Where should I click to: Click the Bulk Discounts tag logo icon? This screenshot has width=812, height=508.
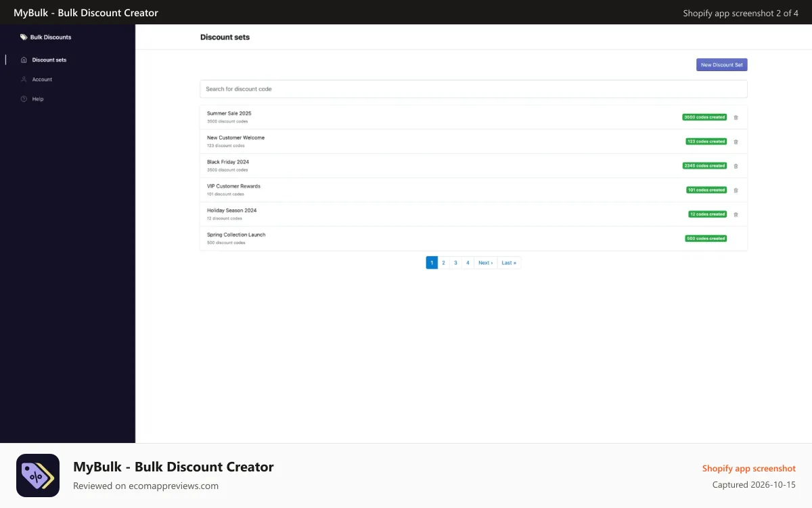[x=24, y=37]
